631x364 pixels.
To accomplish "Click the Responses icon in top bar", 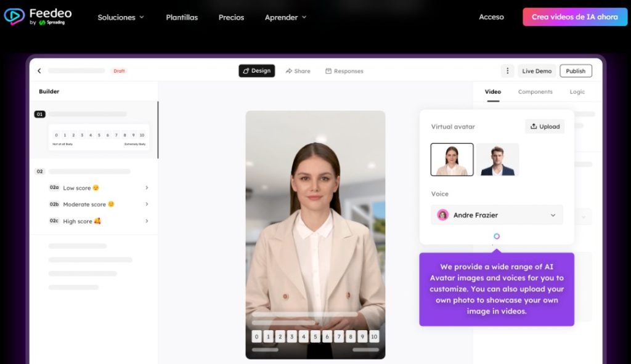I will (x=328, y=71).
